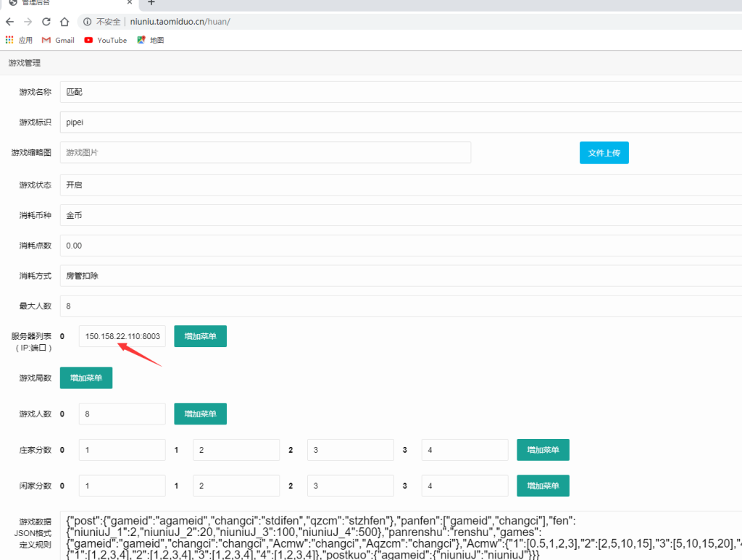Screen dimensions: 742x560
Task: Click 增加菜单 under 游戏局数
Action: pos(86,378)
